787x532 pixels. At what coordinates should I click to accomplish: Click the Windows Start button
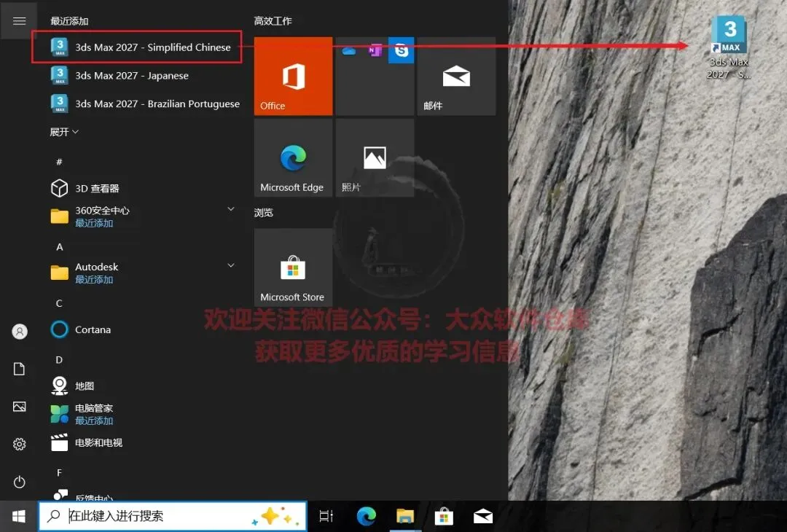click(18, 516)
